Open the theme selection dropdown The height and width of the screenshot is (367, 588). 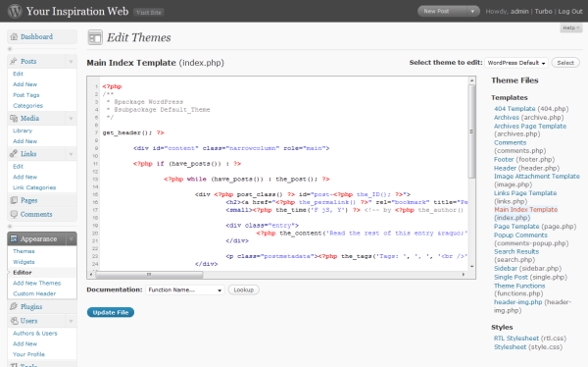click(x=516, y=63)
